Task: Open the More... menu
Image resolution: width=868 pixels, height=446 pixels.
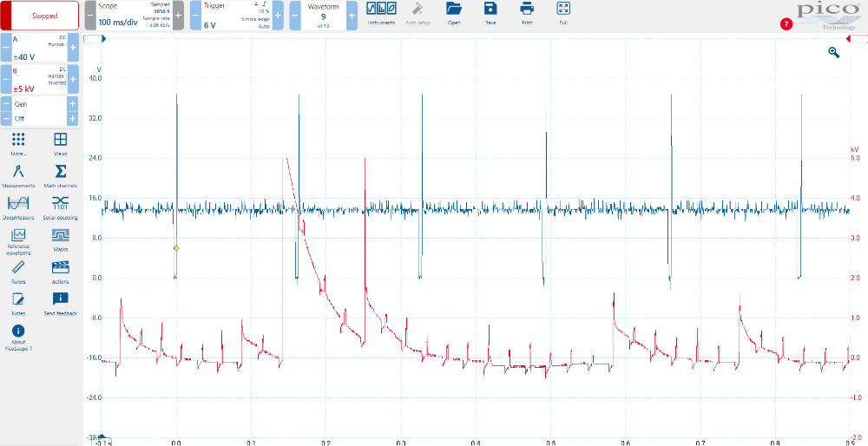Action: coord(17,143)
